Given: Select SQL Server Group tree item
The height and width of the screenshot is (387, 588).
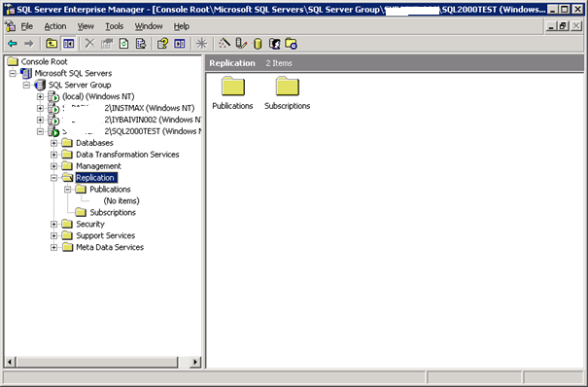Looking at the screenshot, I should click(x=80, y=85).
